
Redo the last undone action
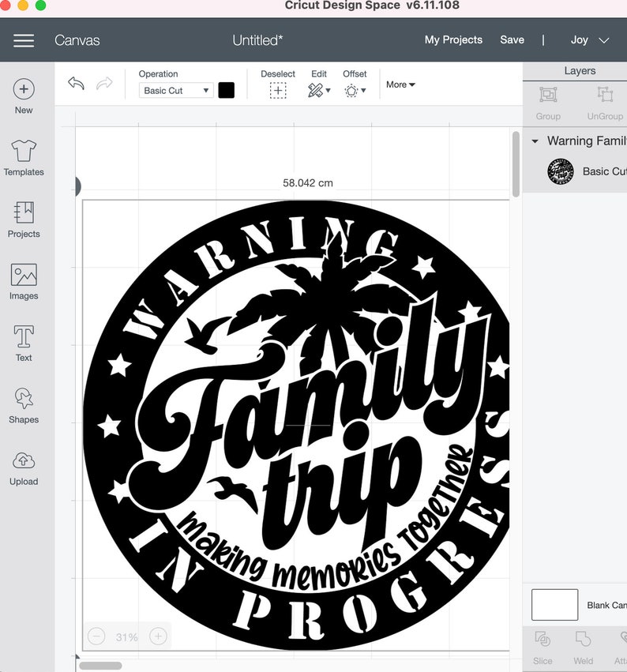tap(104, 83)
